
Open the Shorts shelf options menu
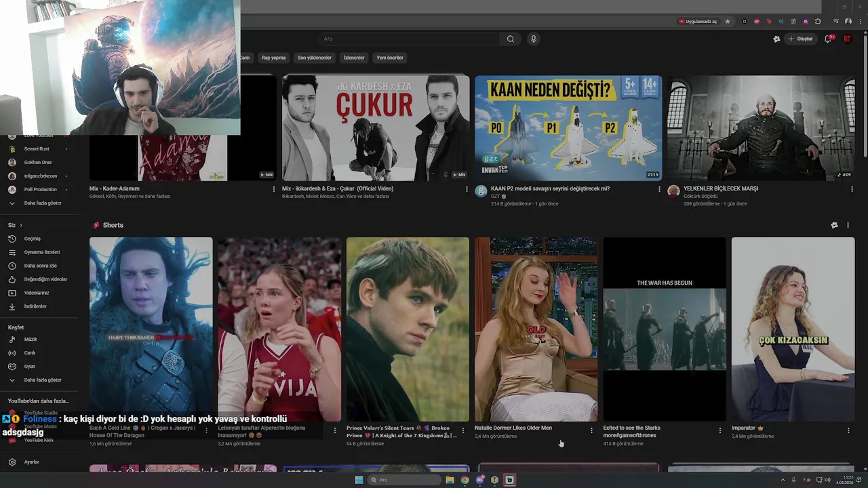pyautogui.click(x=848, y=225)
